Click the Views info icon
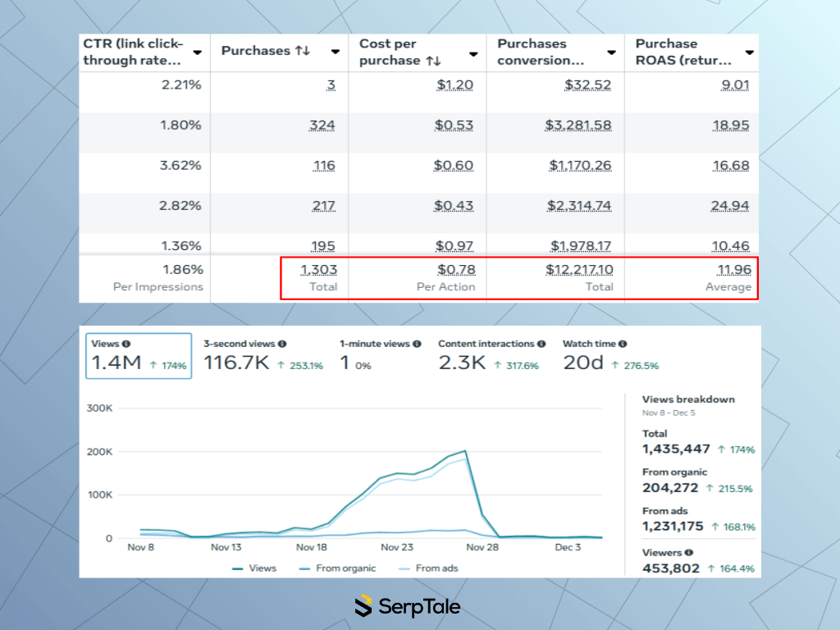 (126, 344)
